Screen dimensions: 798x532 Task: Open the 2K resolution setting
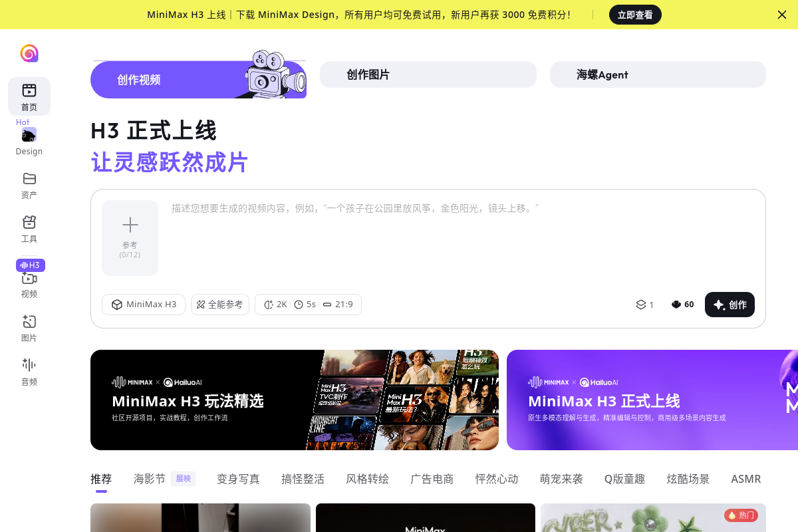pyautogui.click(x=275, y=305)
